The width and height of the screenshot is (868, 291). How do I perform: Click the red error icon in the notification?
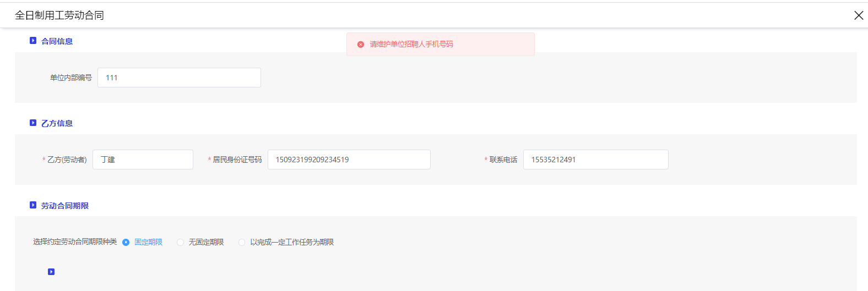tap(361, 45)
